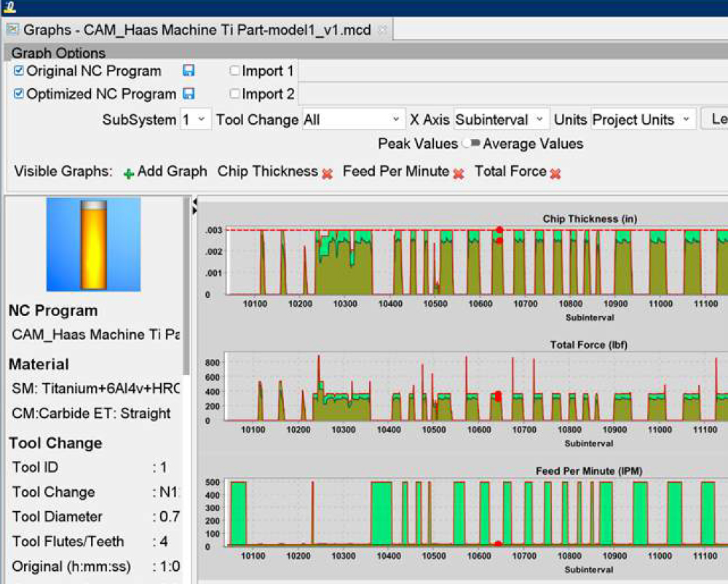Click the green Add Graph plus icon
The image size is (728, 584).
tap(129, 173)
